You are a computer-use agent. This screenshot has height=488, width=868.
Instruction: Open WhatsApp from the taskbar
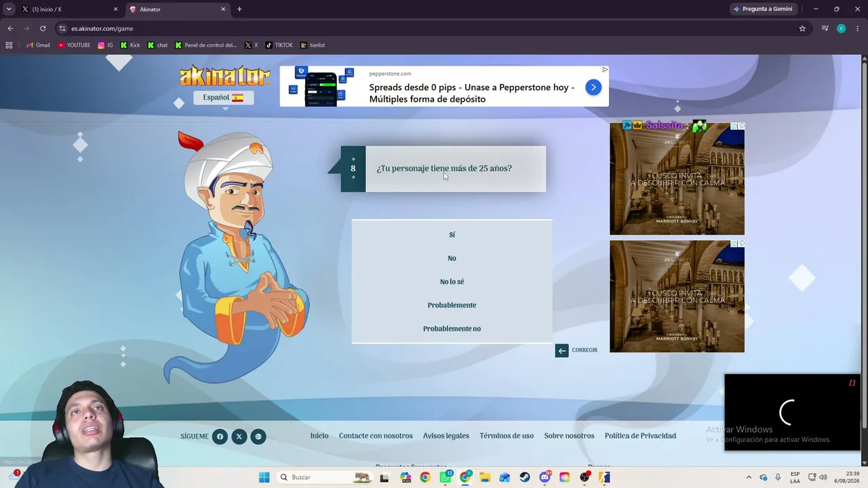[446, 477]
